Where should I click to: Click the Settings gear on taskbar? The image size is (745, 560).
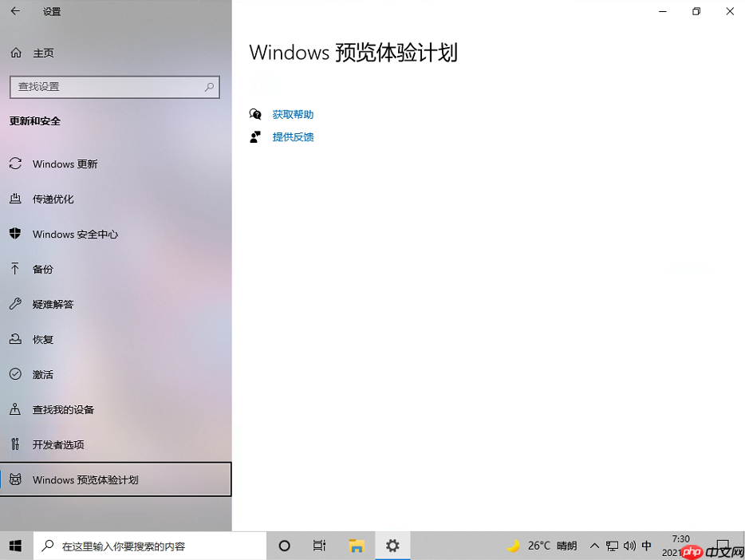[x=392, y=546]
